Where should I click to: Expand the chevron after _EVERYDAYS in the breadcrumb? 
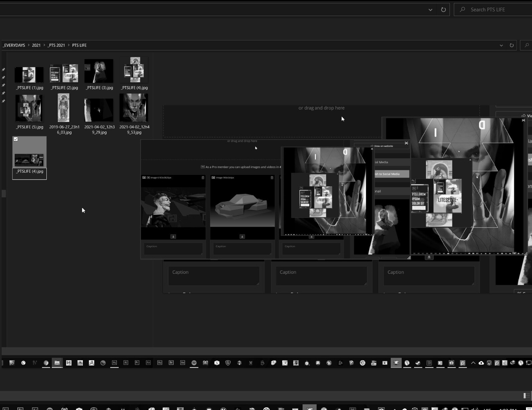(28, 45)
